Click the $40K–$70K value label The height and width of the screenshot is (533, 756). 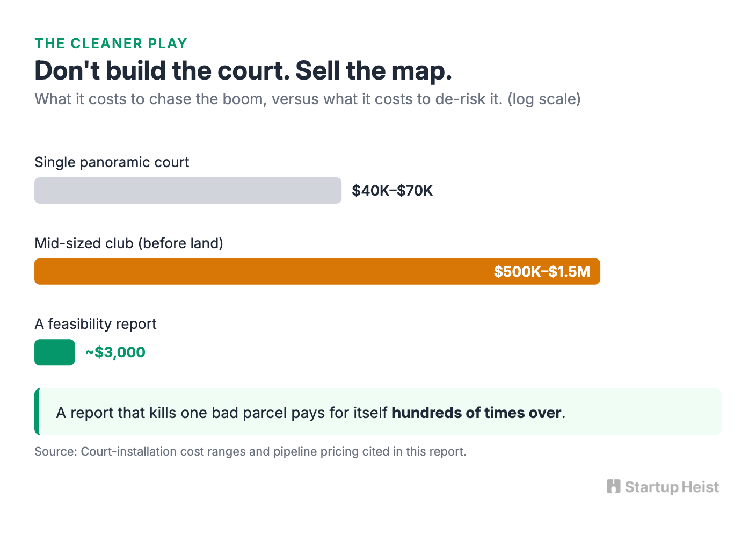(392, 191)
